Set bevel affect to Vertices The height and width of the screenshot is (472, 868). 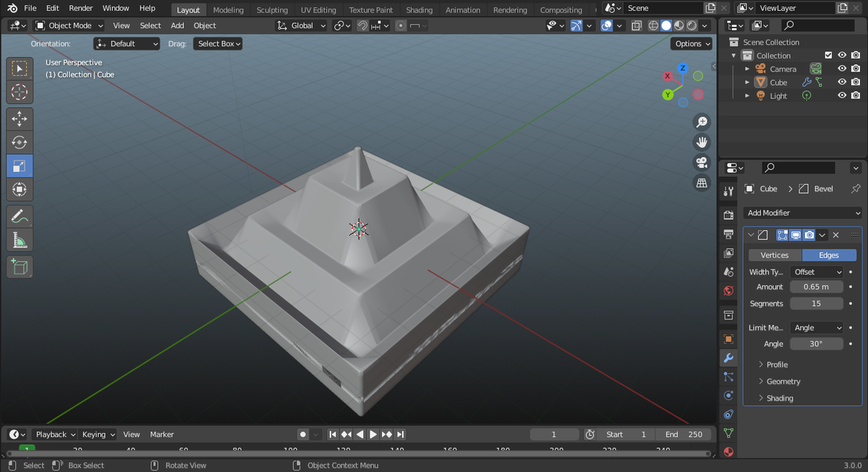pos(775,255)
